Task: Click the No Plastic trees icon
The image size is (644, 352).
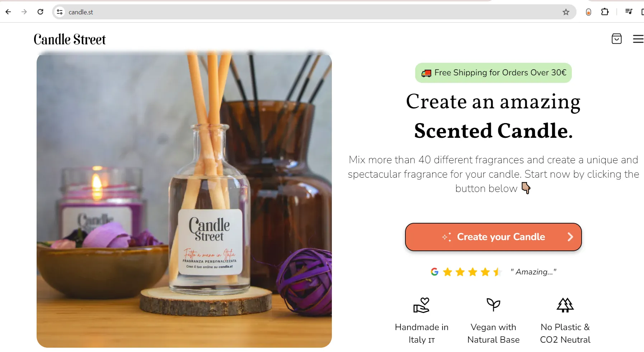Action: click(x=565, y=305)
